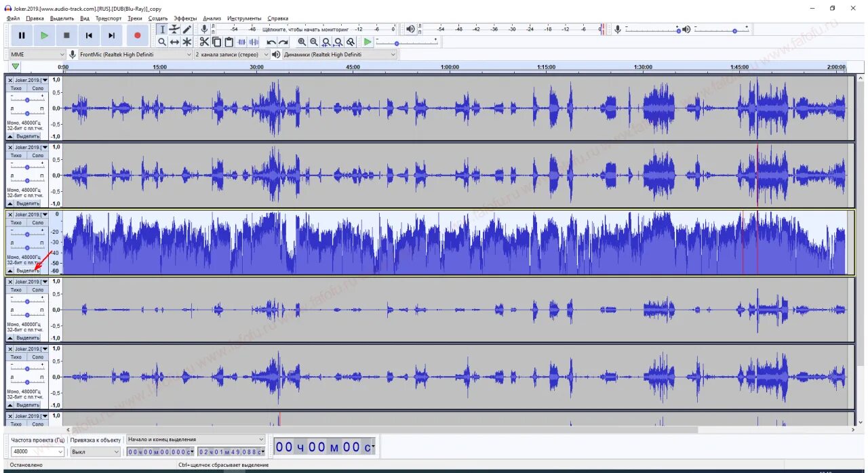Click Выделить on the first track
Screen dimensions: 868x473
pos(28,136)
